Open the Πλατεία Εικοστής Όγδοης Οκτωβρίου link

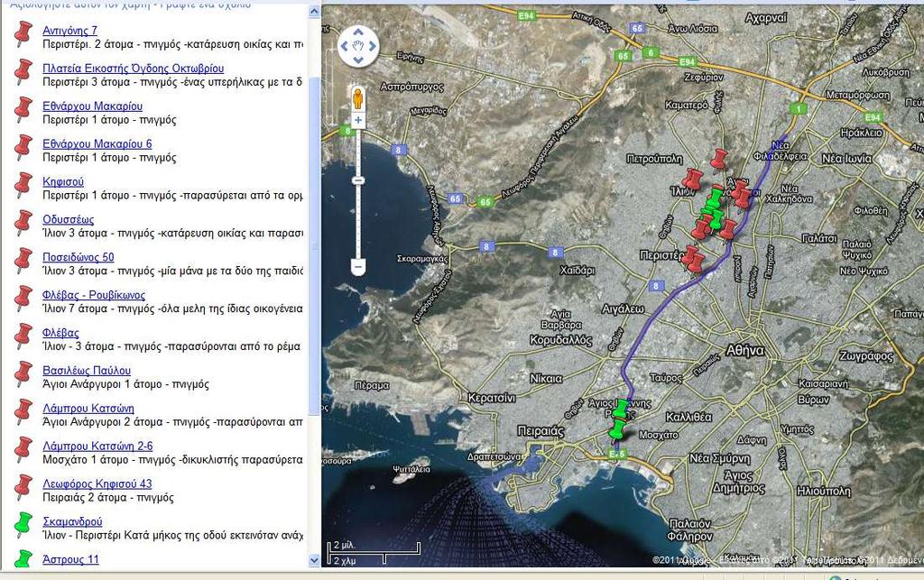(x=133, y=69)
